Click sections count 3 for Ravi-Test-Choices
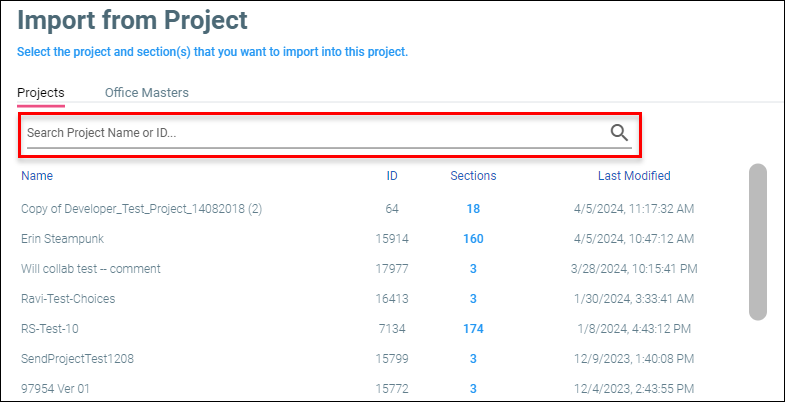Screen dimensions: 785x402 pyautogui.click(x=473, y=299)
